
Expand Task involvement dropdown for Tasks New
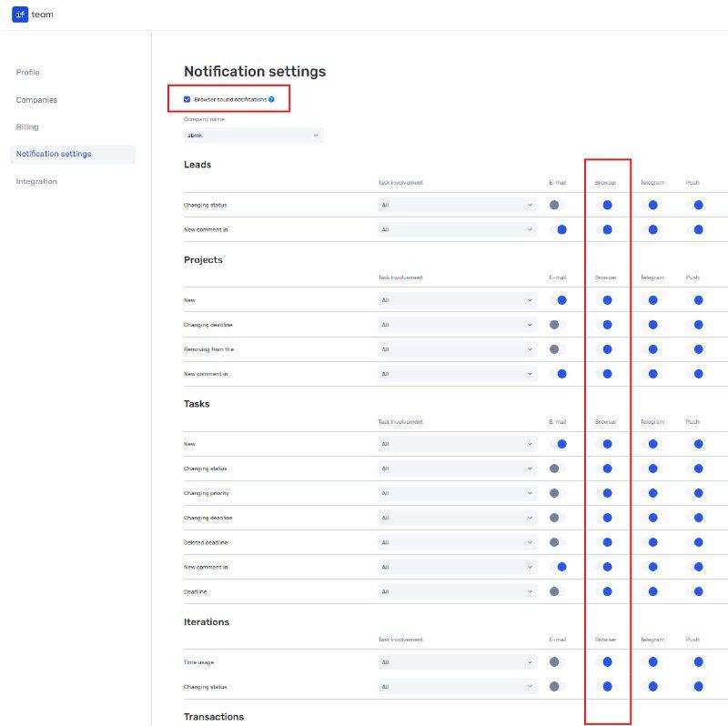[x=458, y=444]
